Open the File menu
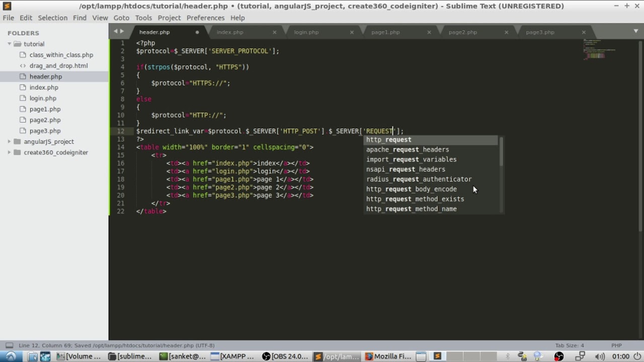The width and height of the screenshot is (644, 362). pyautogui.click(x=9, y=18)
